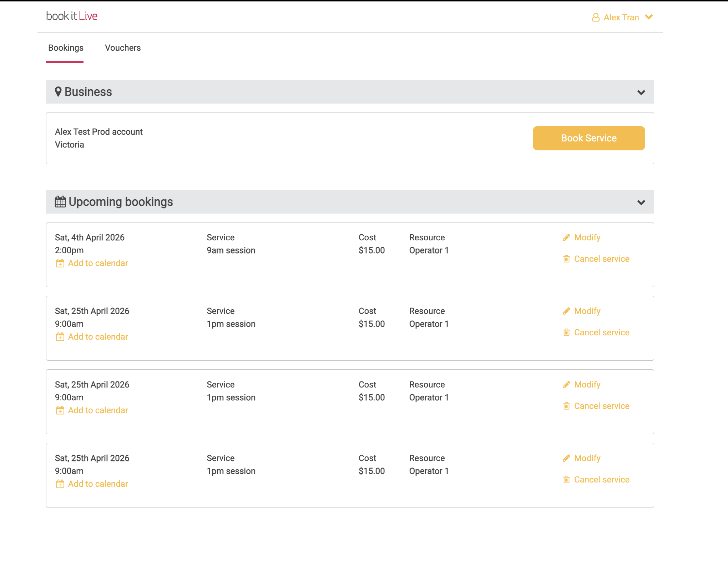Click Modify on the third booking
Screen dimensions: 728x575
(587, 385)
